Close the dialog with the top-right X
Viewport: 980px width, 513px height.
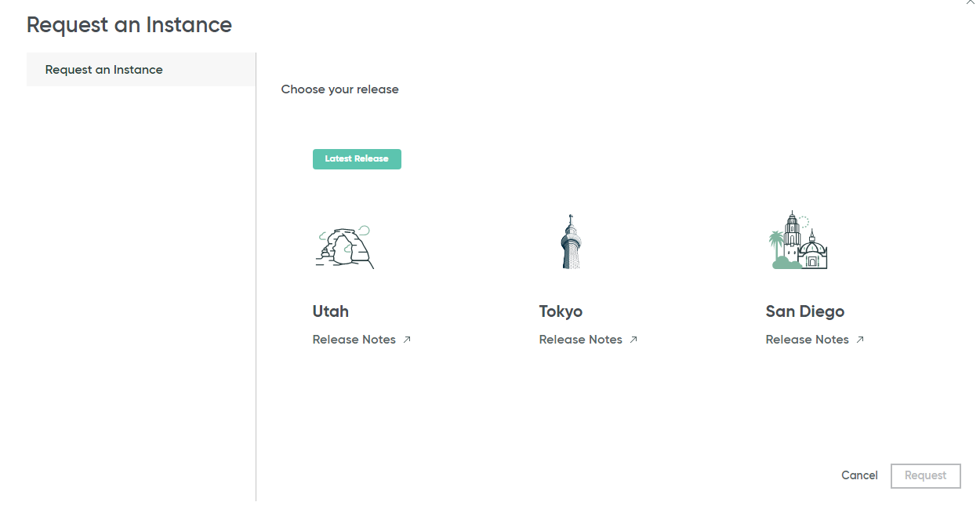pos(971,3)
